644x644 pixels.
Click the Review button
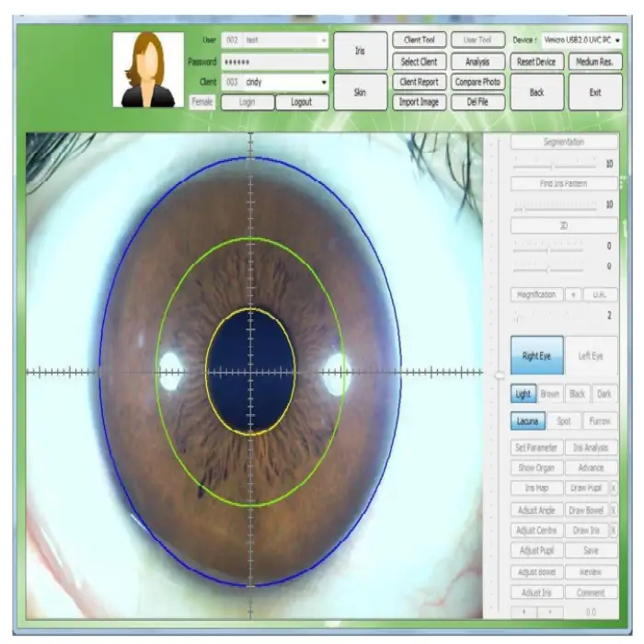click(591, 571)
